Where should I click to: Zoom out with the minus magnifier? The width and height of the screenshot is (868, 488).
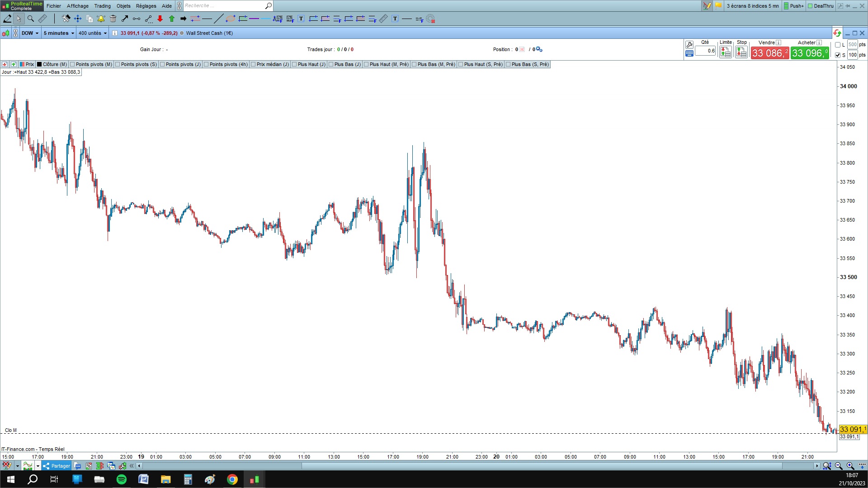[839, 466]
